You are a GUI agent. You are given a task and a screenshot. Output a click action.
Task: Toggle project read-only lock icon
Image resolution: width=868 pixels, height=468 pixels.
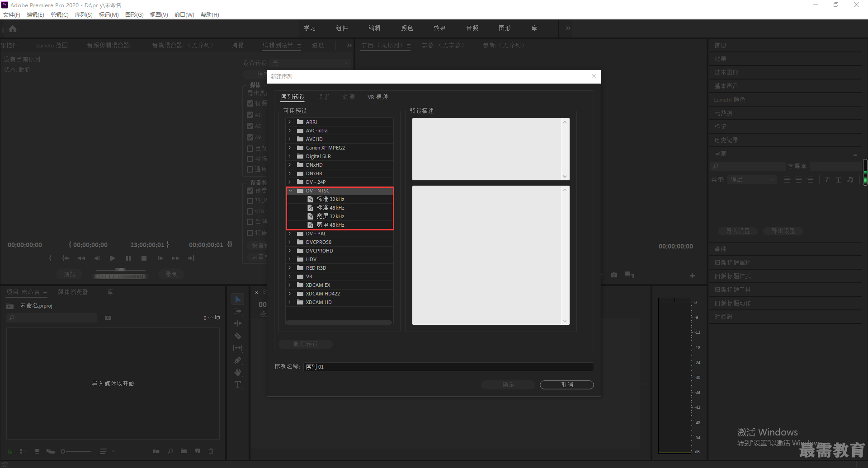(x=9, y=451)
